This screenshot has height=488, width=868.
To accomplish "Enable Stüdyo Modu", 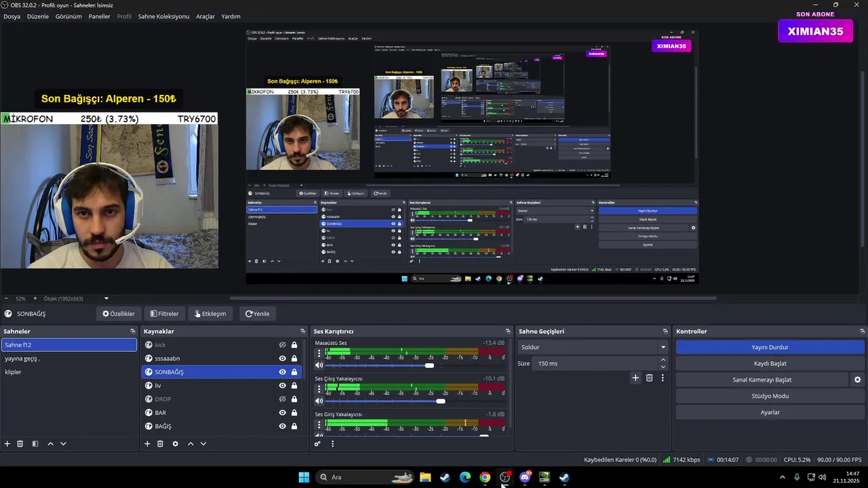I will click(770, 396).
